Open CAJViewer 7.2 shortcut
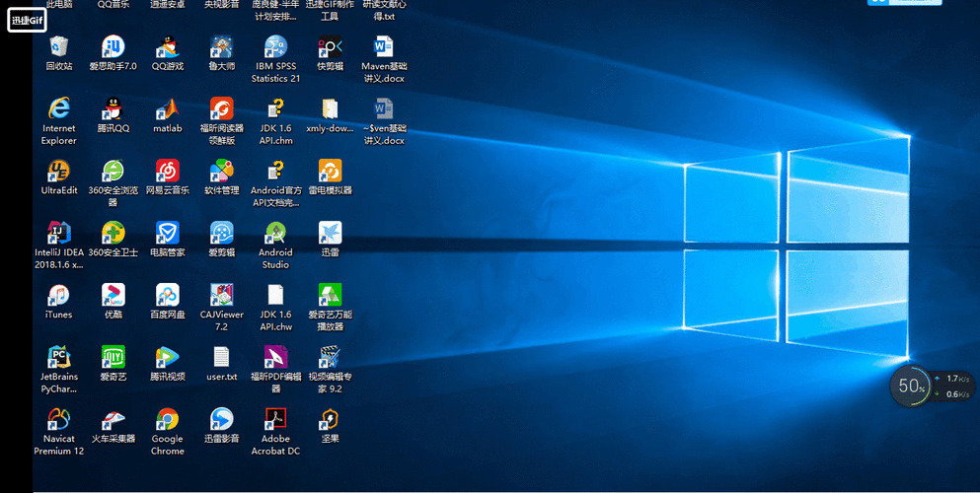The image size is (980, 493). 222,295
